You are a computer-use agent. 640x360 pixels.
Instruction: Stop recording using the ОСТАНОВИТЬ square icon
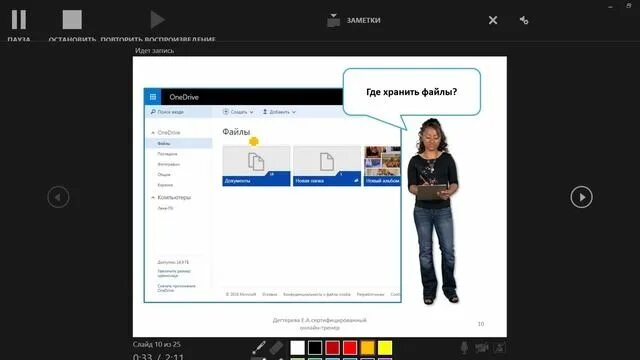pyautogui.click(x=72, y=20)
